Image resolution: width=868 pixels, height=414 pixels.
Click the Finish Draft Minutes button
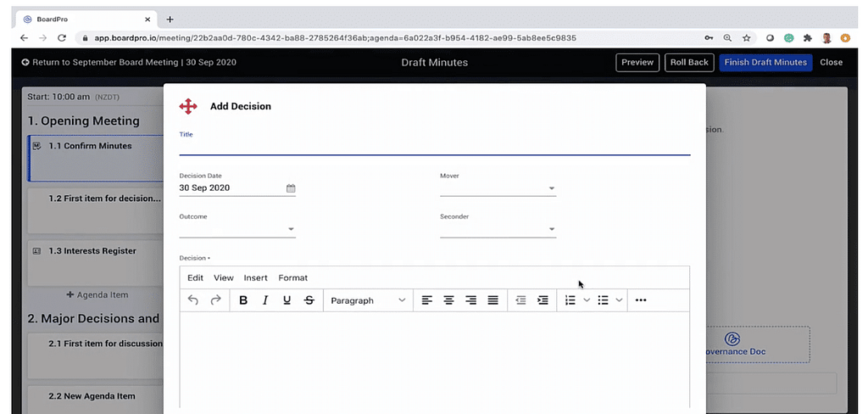click(x=765, y=62)
